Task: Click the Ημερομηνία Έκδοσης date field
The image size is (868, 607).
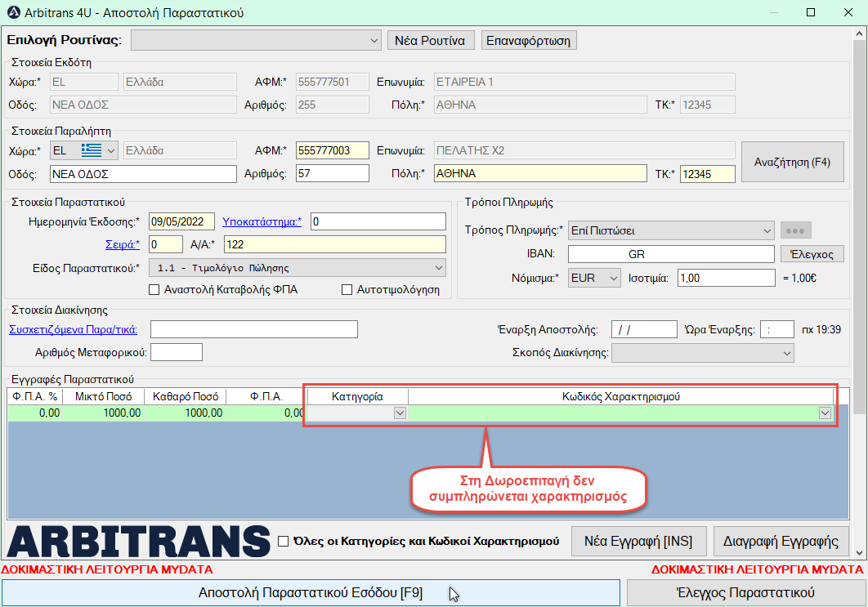Action: 181,222
